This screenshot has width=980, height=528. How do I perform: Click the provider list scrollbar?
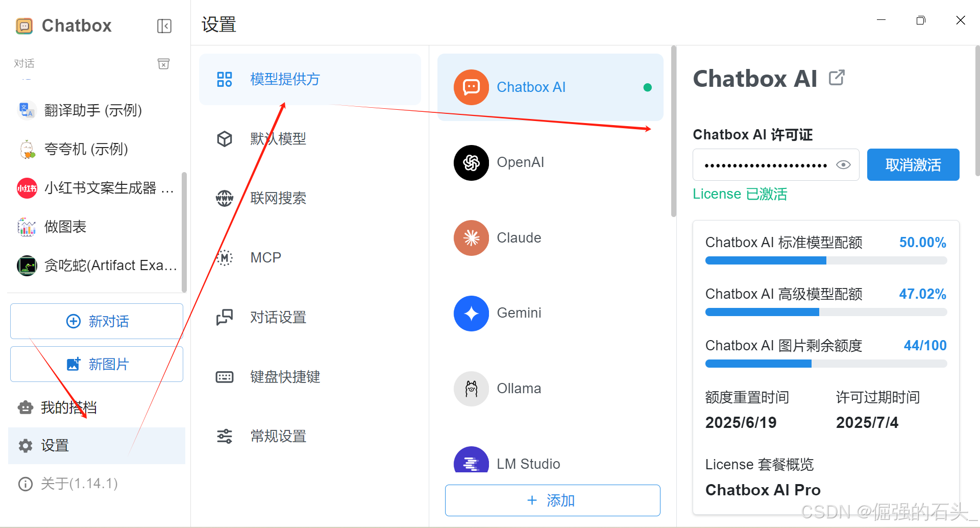point(673,131)
